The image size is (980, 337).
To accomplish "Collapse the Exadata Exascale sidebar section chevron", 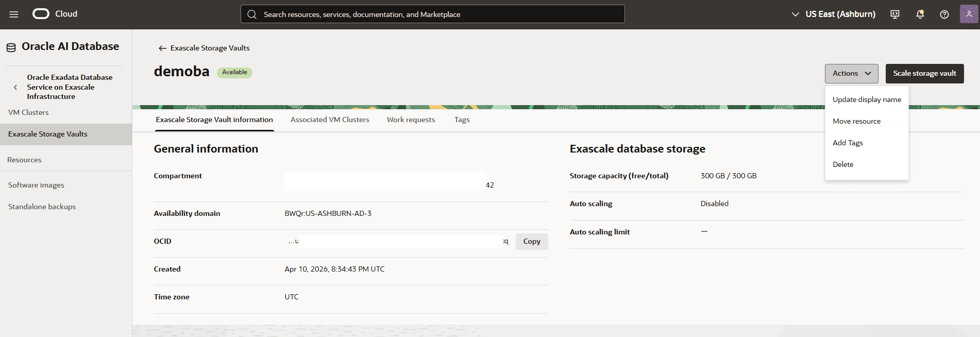I will (x=15, y=87).
